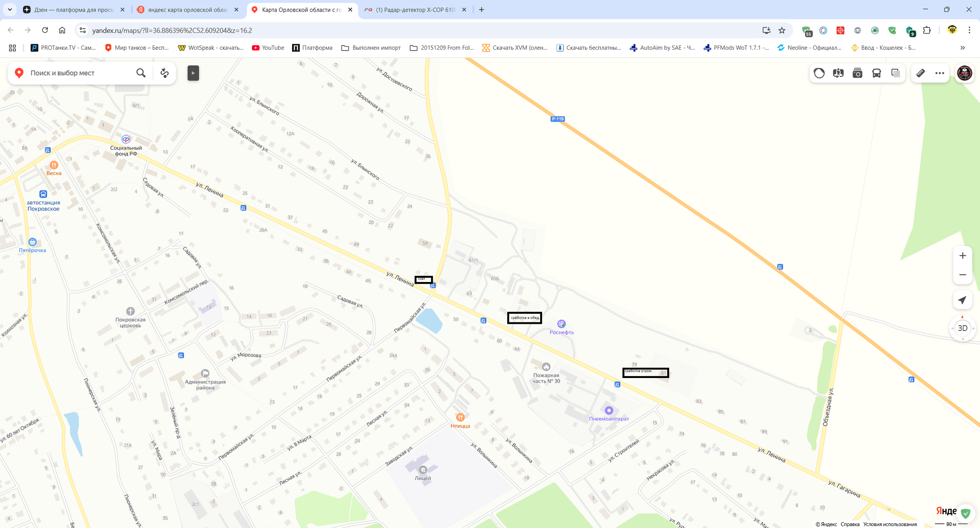
Task: Click the map search magnifier icon
Action: point(141,73)
